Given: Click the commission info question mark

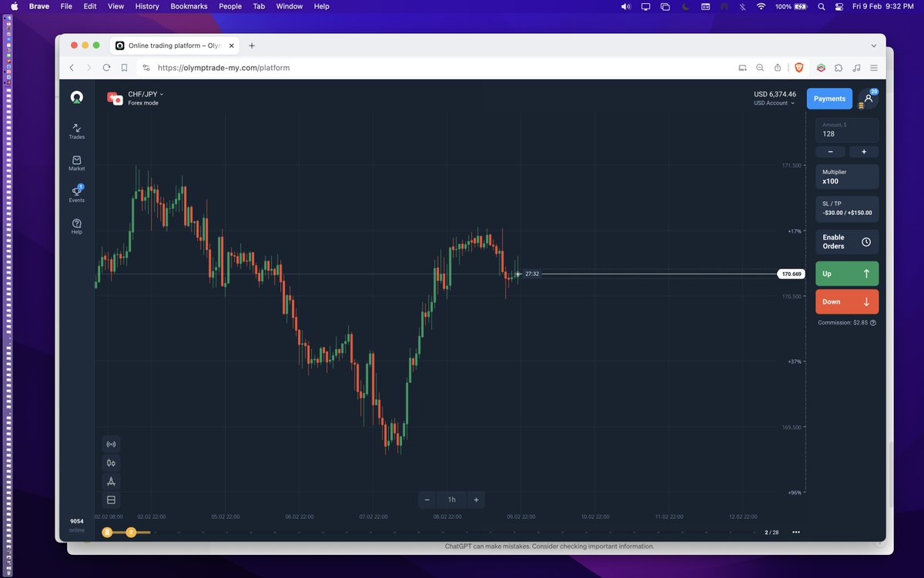Looking at the screenshot, I should coord(872,323).
